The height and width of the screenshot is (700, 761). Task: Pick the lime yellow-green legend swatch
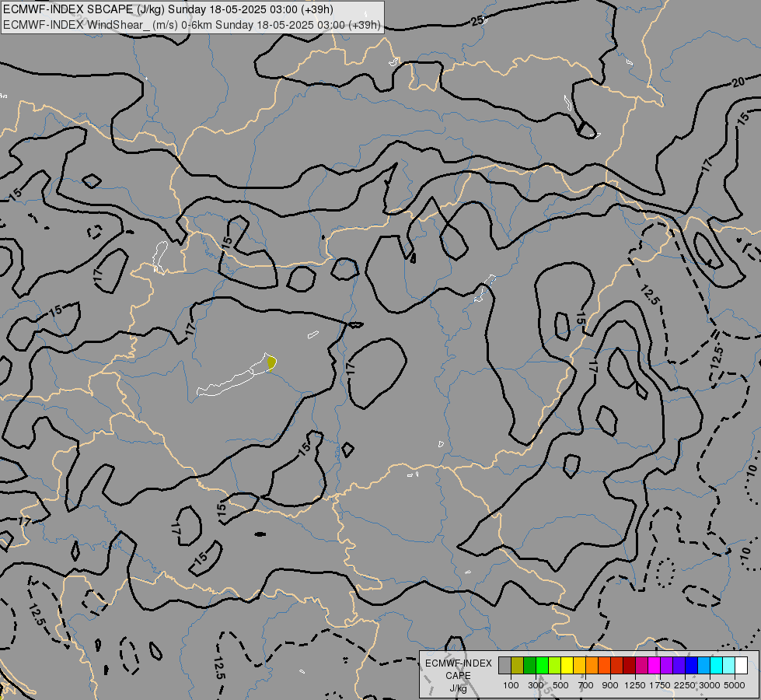(555, 665)
